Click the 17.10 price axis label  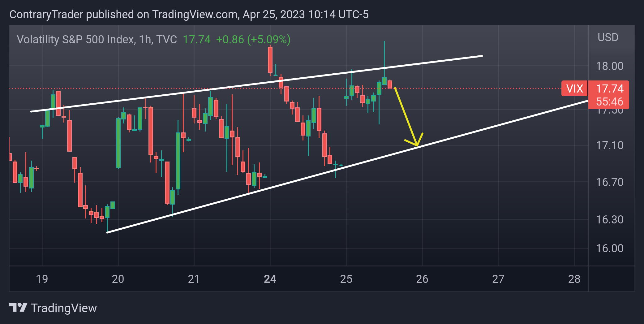609,145
